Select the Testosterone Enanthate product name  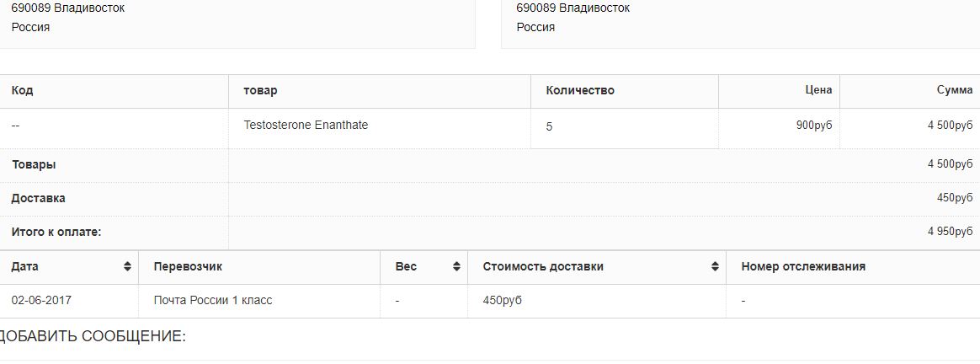(306, 126)
